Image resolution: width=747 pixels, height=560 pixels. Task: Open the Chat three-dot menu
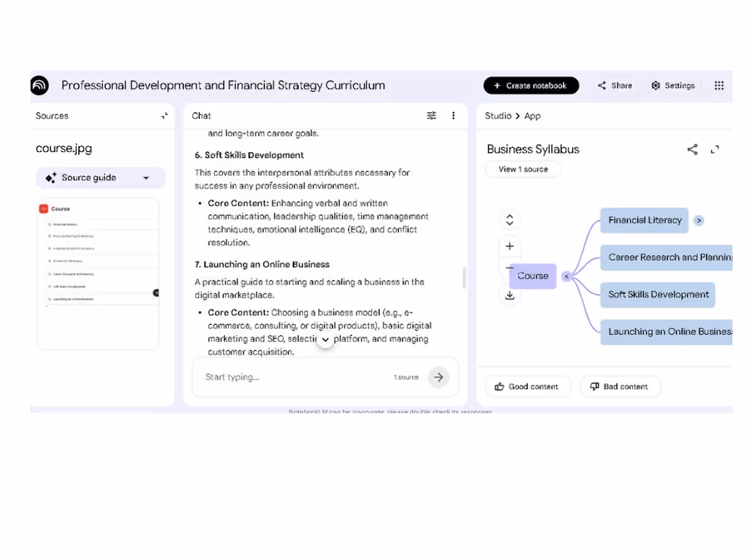coord(453,115)
